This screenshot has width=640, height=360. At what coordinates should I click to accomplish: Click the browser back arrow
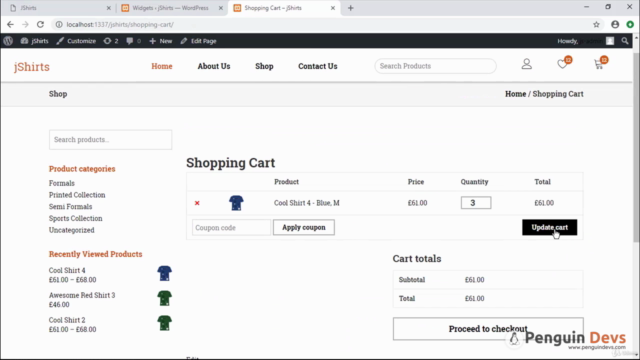(10, 24)
